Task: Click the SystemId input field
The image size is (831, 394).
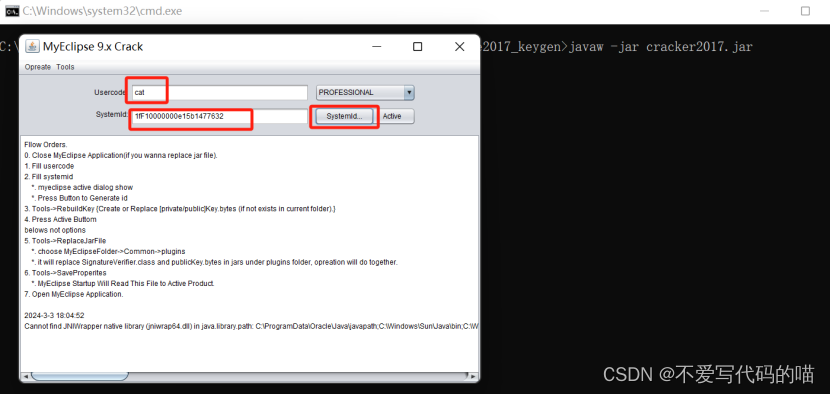Action: click(219, 116)
